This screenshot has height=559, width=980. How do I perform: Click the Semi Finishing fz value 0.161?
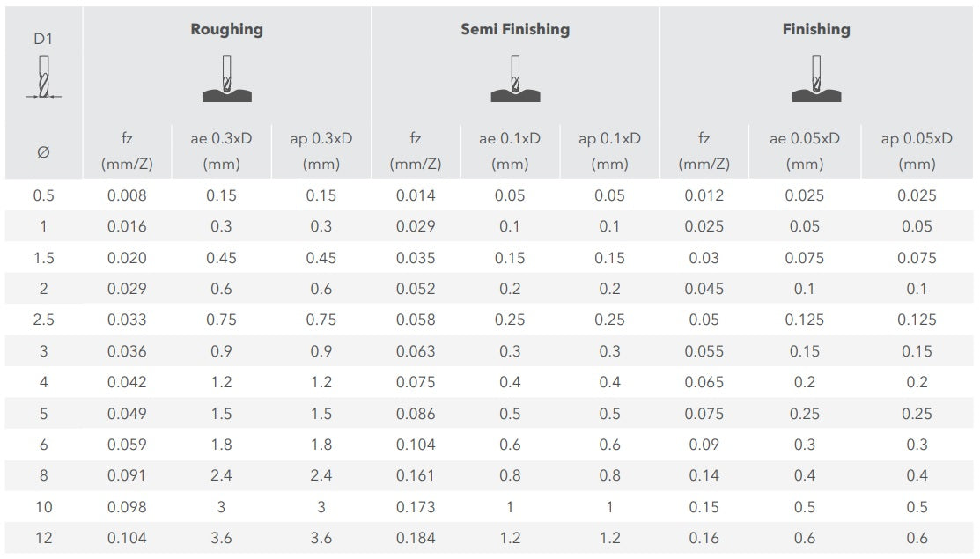coord(416,475)
